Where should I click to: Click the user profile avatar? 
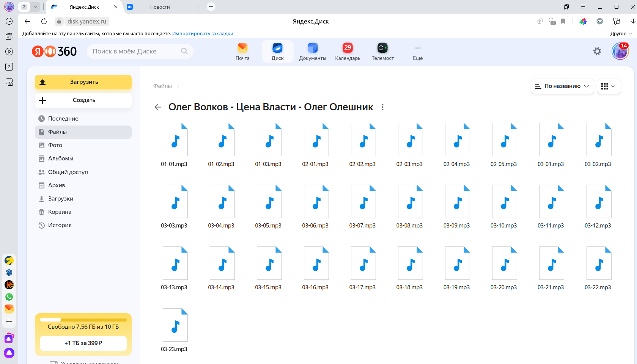point(620,51)
